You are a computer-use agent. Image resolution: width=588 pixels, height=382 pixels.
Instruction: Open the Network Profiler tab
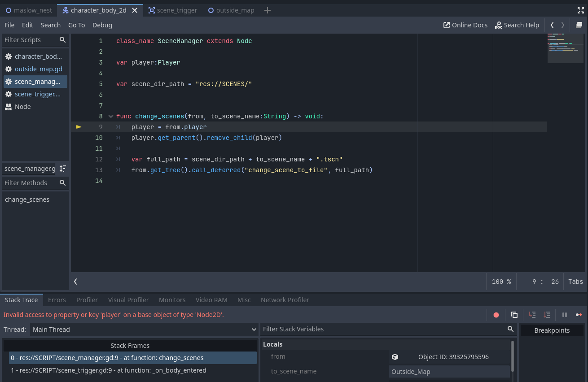click(x=285, y=300)
